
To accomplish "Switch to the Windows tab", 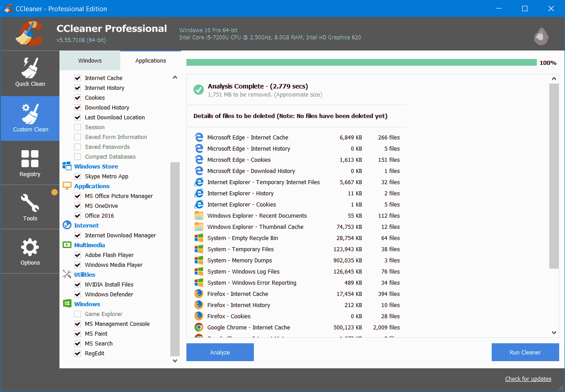I will (x=89, y=60).
